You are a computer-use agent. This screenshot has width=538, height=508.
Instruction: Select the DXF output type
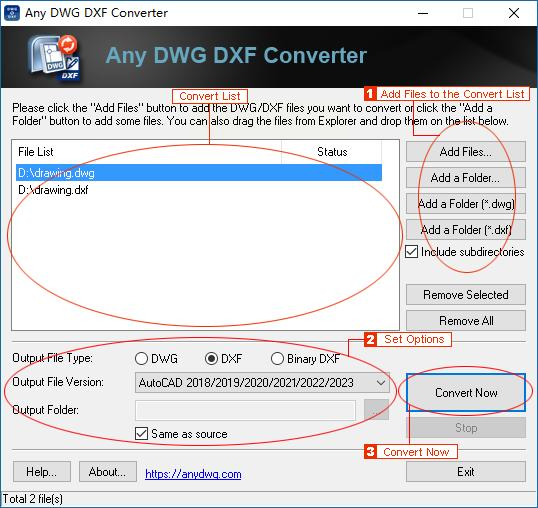click(x=211, y=359)
